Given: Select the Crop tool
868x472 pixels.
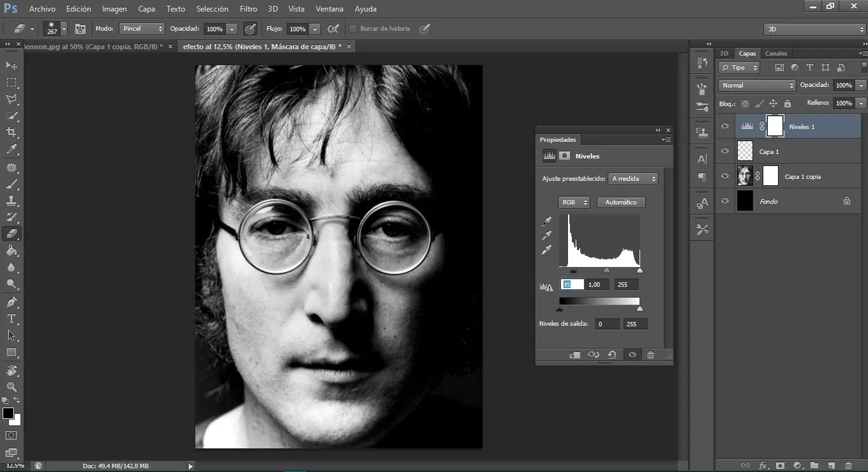Looking at the screenshot, I should coord(11,132).
